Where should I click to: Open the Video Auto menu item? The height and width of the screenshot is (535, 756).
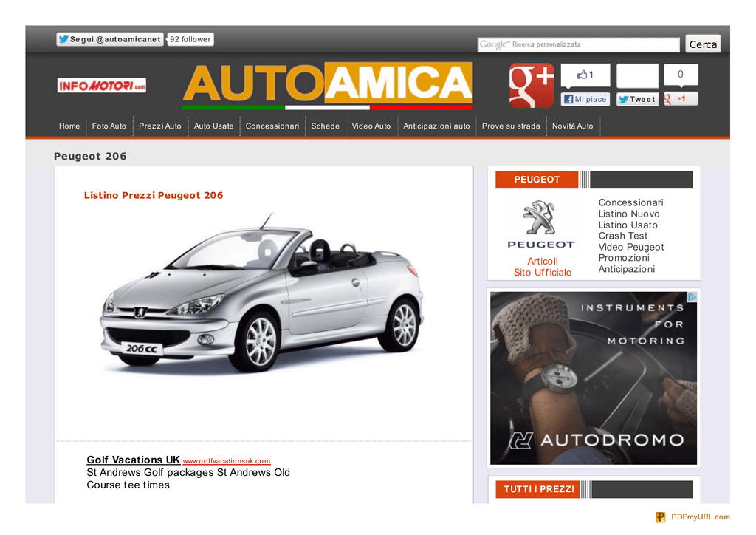point(371,126)
